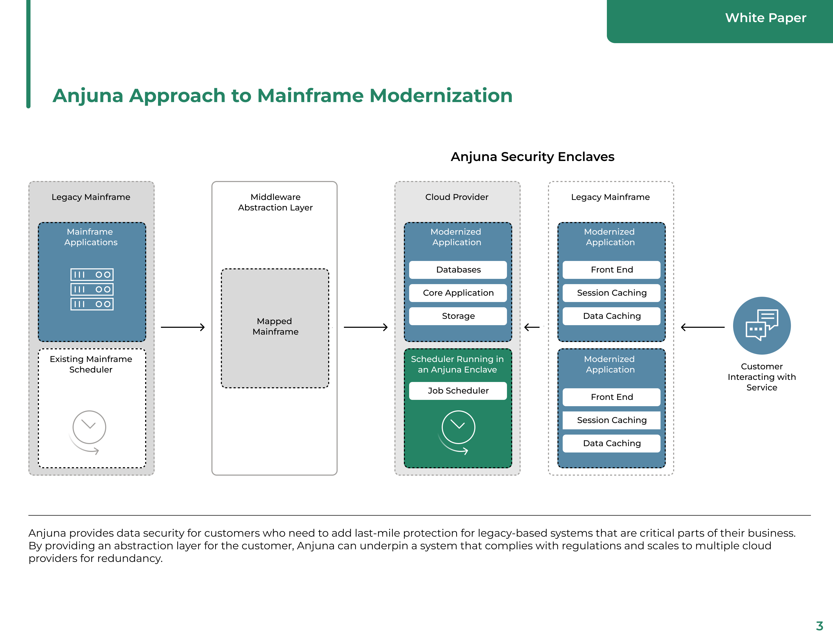Click the server rack icon in Mainframe Applications
833x644 pixels.
tap(92, 289)
